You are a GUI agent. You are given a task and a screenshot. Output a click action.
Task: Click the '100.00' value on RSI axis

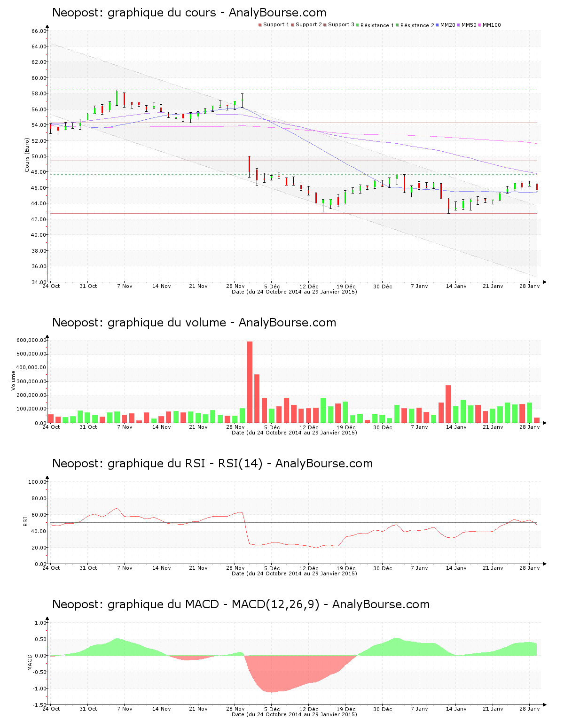tap(37, 482)
